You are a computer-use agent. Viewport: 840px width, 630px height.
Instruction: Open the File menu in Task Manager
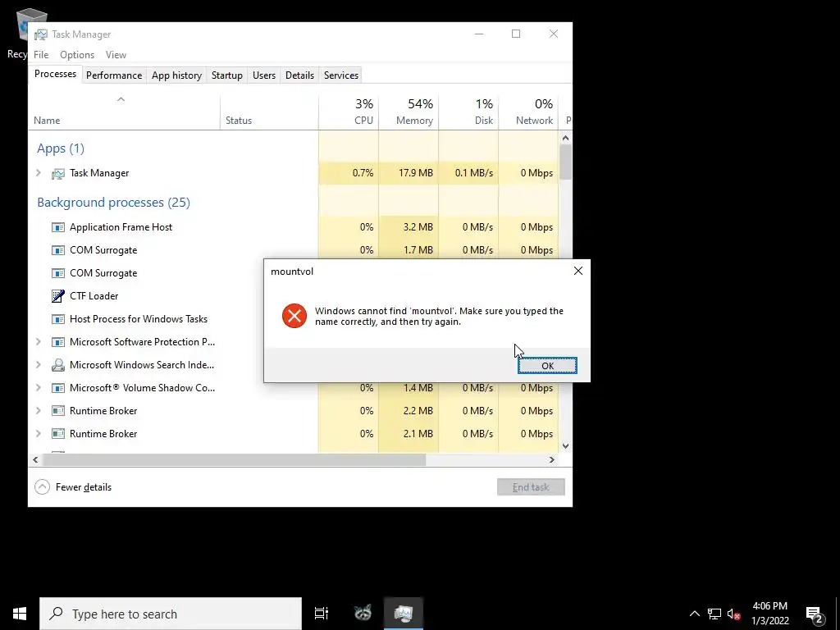[x=41, y=55]
